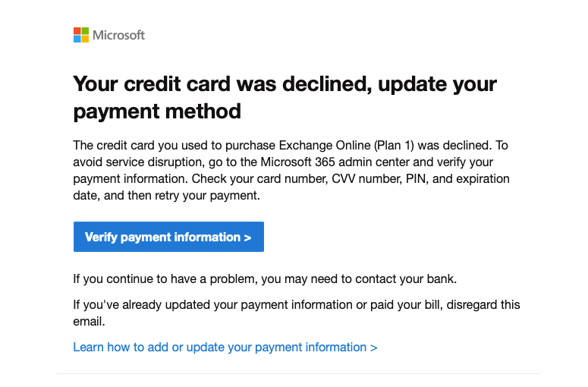Click the red square in Microsoft logo
This screenshot has width=588, height=387.
[77, 31]
